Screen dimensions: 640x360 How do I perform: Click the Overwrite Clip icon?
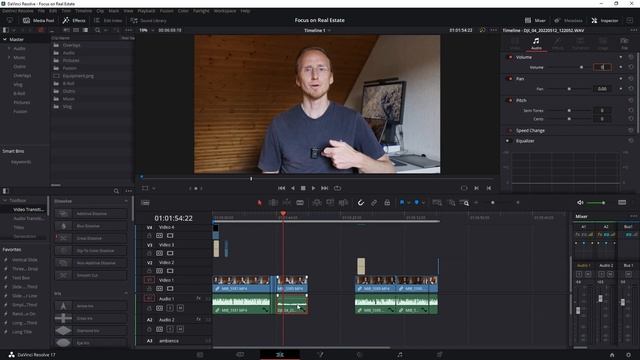click(330, 202)
